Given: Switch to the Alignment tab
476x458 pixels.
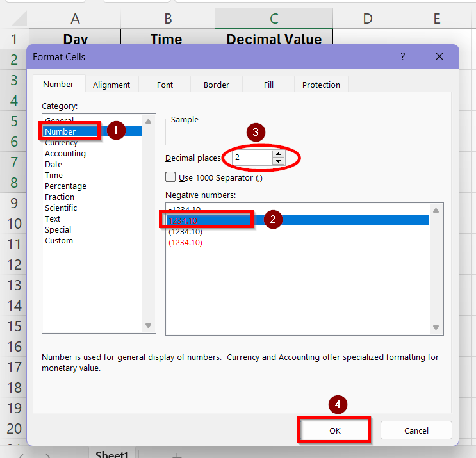Looking at the screenshot, I should (x=111, y=85).
